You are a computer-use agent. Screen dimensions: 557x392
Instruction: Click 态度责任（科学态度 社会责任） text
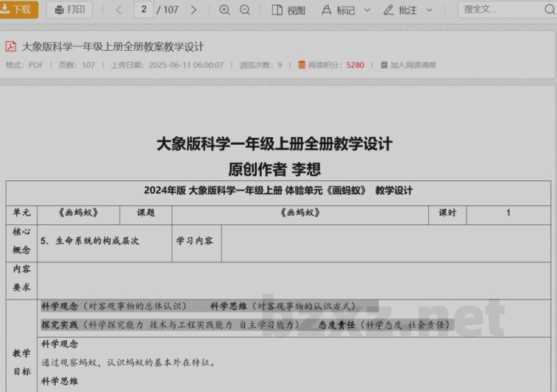pos(386,325)
